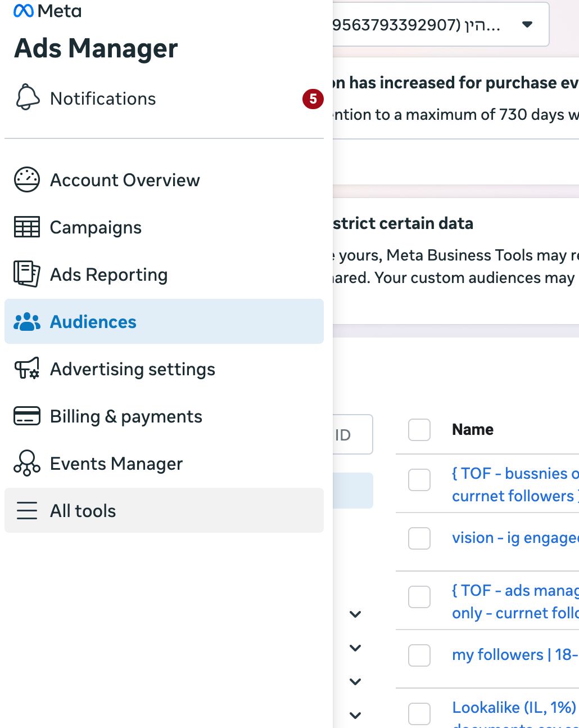The height and width of the screenshot is (728, 579).
Task: Expand the third filter chevron
Action: [x=355, y=681]
